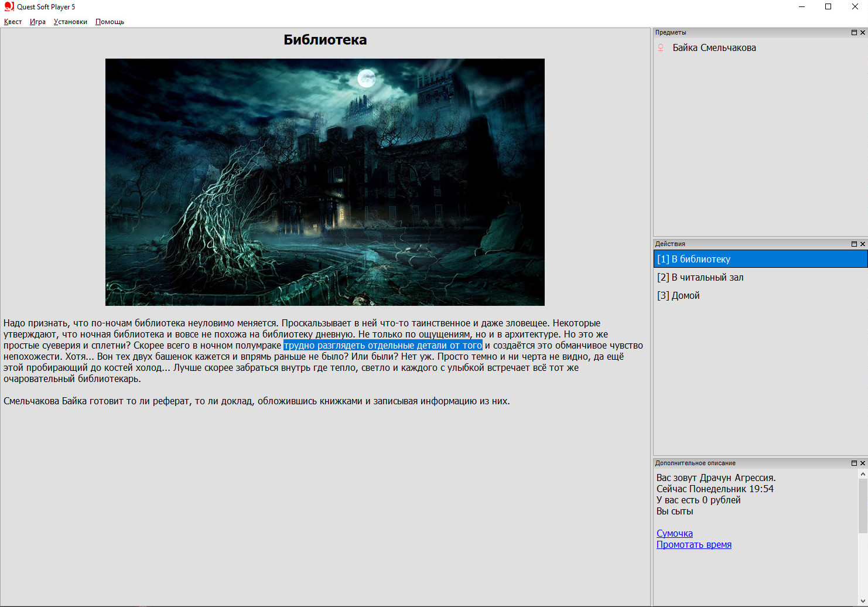Click the Библиотека heading
The width and height of the screenshot is (868, 607).
pos(325,40)
